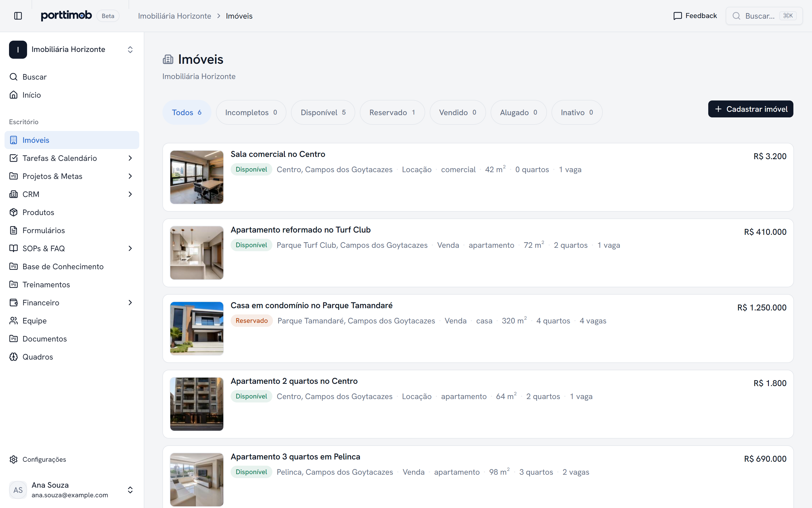Open Configurações gear icon
Image resolution: width=812 pixels, height=508 pixels.
click(14, 459)
